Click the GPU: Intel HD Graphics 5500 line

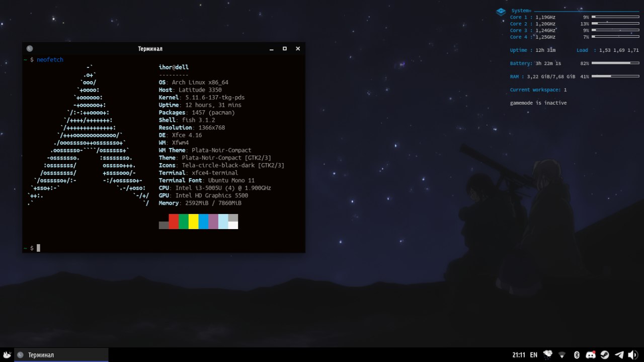point(203,195)
